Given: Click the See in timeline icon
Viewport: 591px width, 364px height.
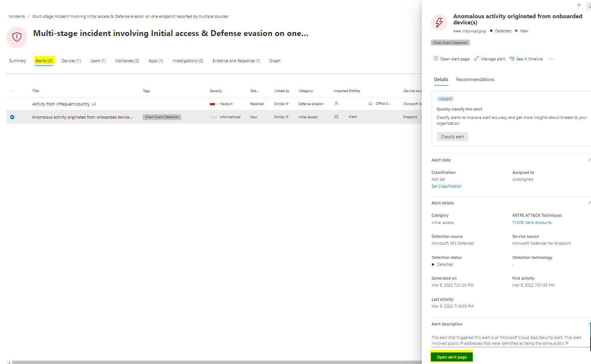Looking at the screenshot, I should tap(512, 59).
